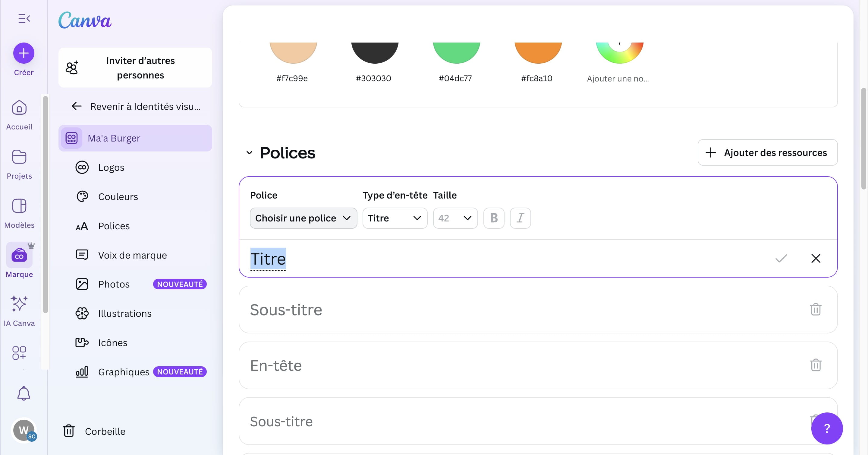Open the Marque brand kit icon
Viewport: 868px width, 455px height.
click(x=19, y=255)
